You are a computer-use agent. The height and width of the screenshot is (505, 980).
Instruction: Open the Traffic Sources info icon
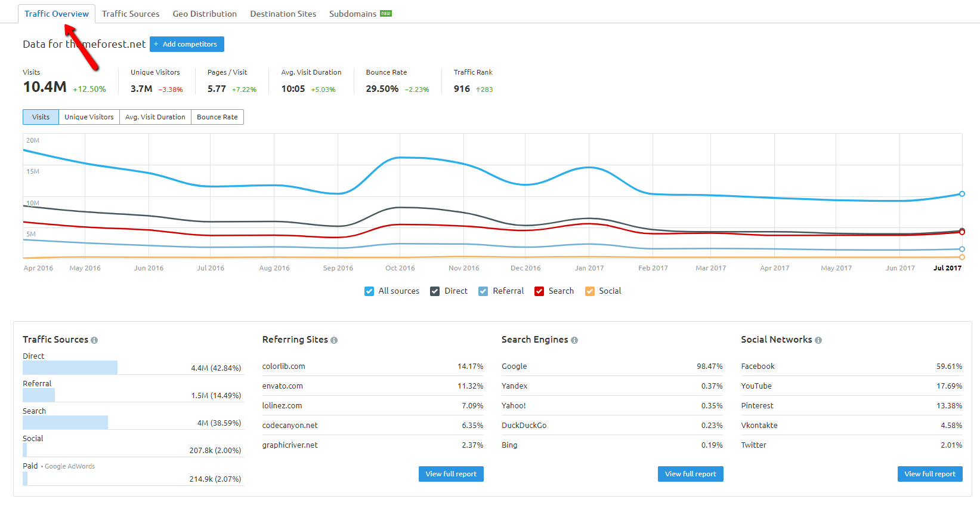tap(94, 340)
